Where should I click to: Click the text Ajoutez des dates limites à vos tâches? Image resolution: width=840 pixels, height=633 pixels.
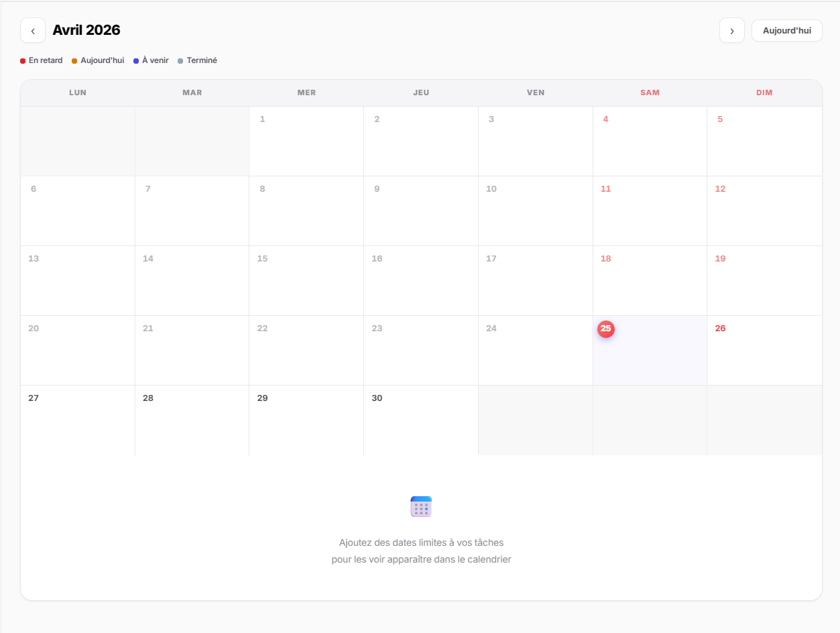click(421, 542)
